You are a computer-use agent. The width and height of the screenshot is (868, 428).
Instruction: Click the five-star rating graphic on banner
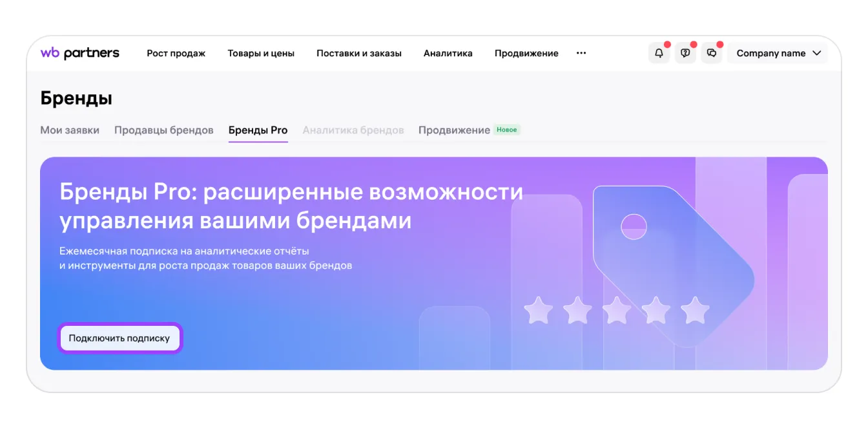tap(616, 310)
